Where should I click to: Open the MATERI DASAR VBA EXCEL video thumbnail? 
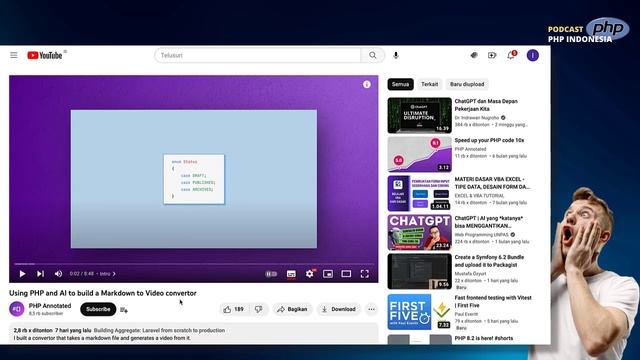(420, 193)
